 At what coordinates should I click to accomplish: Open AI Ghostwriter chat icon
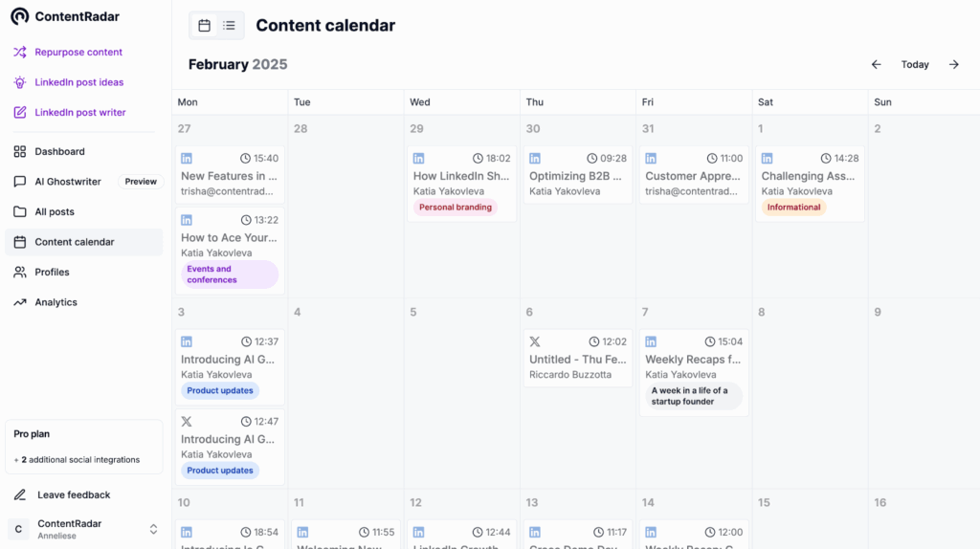coord(19,182)
